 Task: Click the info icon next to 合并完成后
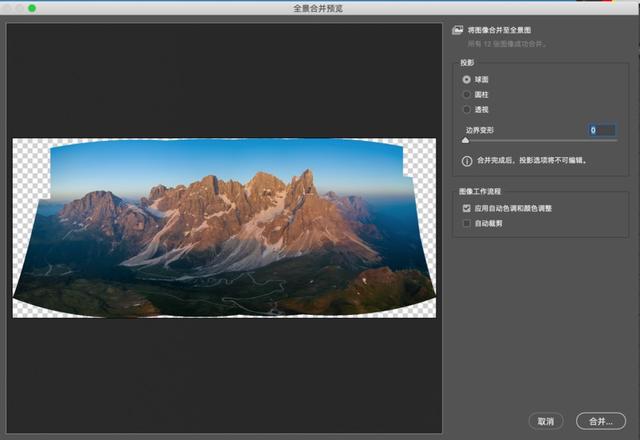click(x=467, y=160)
